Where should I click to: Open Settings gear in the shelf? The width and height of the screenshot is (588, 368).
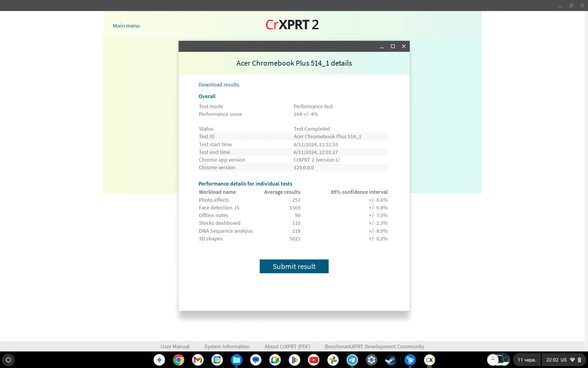point(371,360)
